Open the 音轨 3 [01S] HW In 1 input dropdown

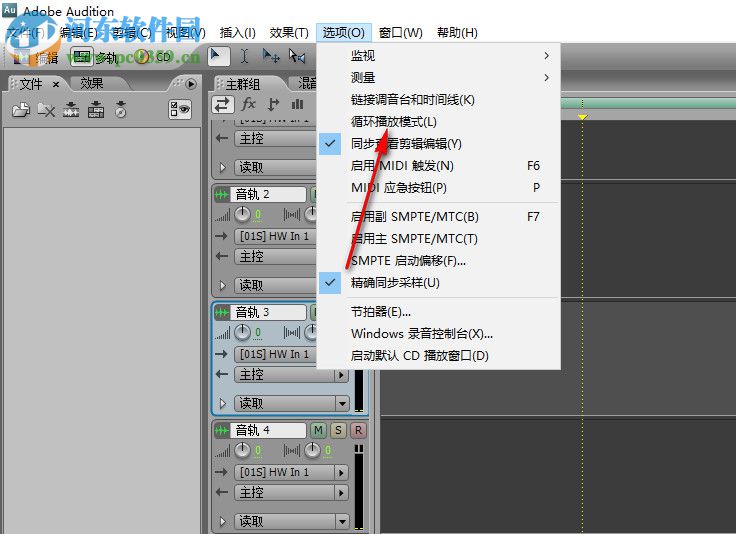275,354
